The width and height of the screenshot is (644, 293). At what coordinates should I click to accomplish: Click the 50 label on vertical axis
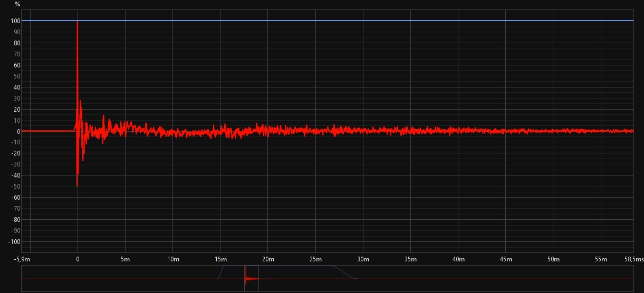point(16,76)
